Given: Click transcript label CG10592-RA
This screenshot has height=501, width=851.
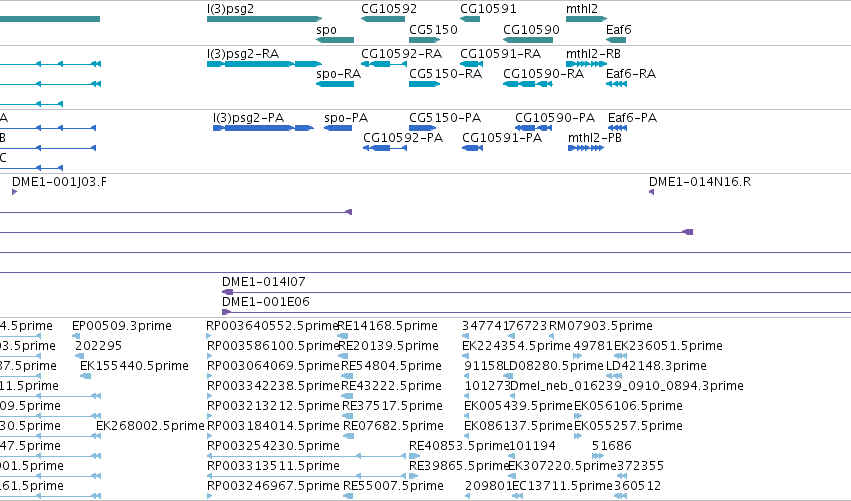Looking at the screenshot, I should click(x=402, y=54).
